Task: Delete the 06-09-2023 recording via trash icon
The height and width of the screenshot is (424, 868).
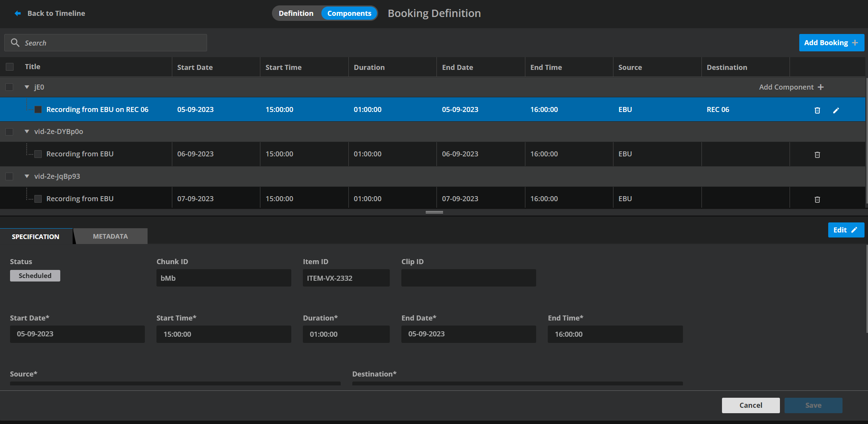Action: pos(817,155)
